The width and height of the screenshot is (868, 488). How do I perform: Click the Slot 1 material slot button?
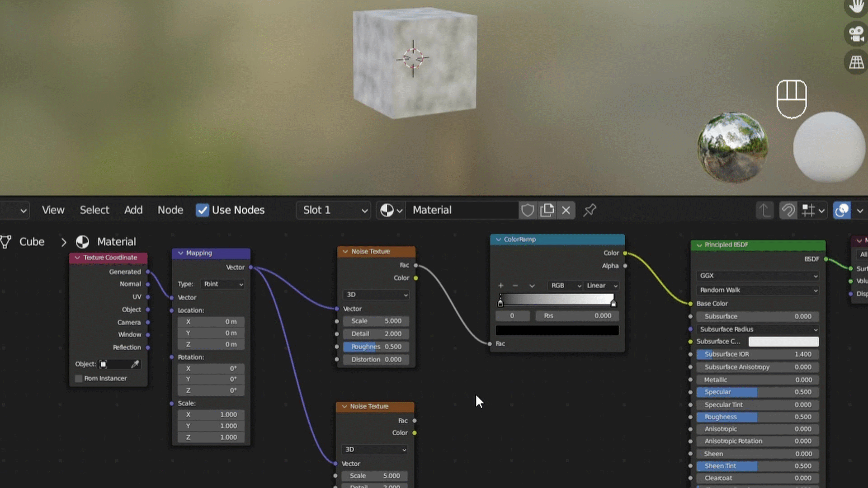331,210
